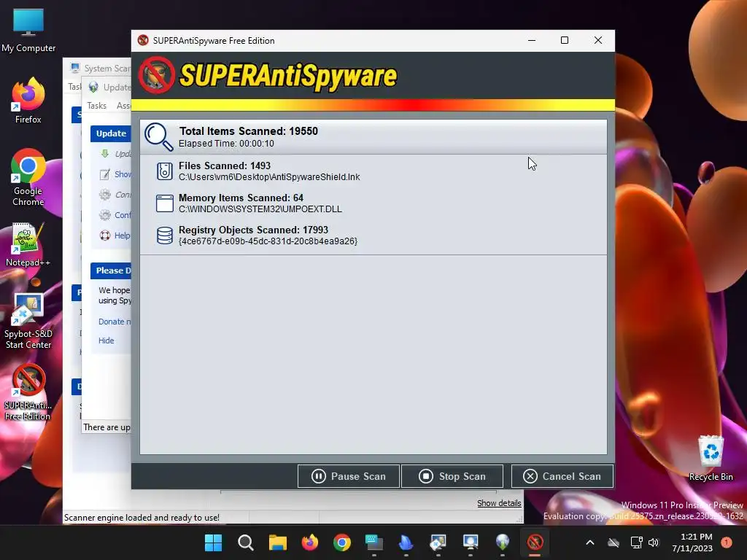Click the Show log icon in Spybot sidebar
The height and width of the screenshot is (560, 747).
point(105,174)
